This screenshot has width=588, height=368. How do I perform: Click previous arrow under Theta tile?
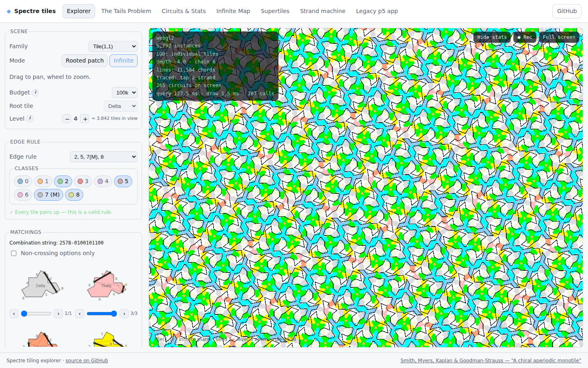pos(80,314)
